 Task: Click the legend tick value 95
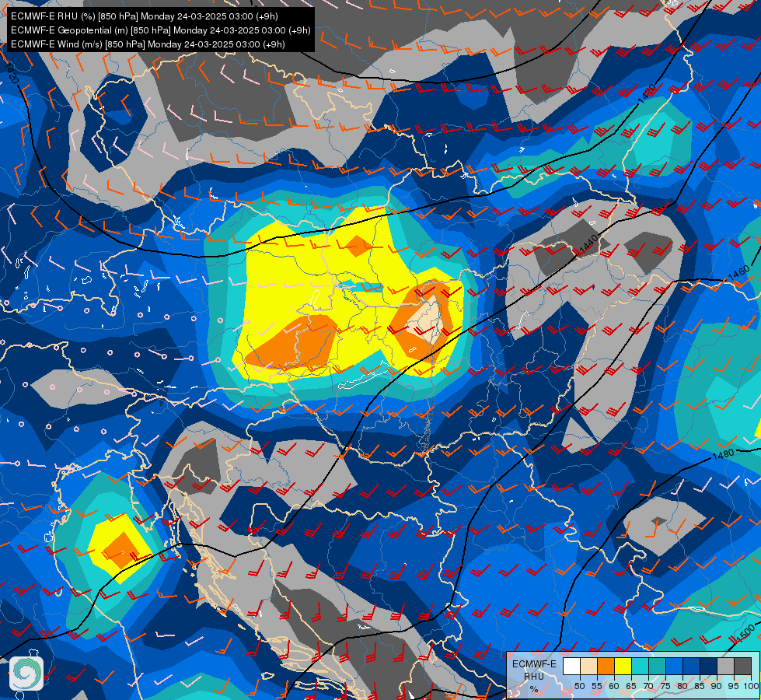point(733,686)
